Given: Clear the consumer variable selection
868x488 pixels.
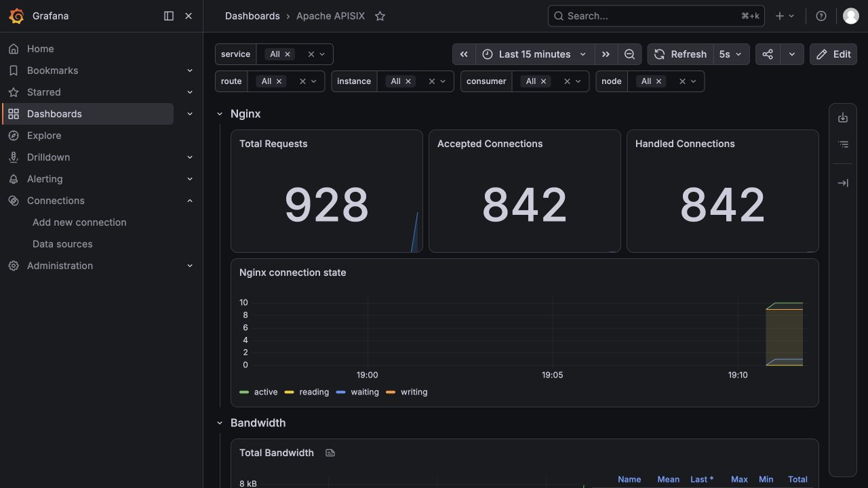Looking at the screenshot, I should coord(568,81).
